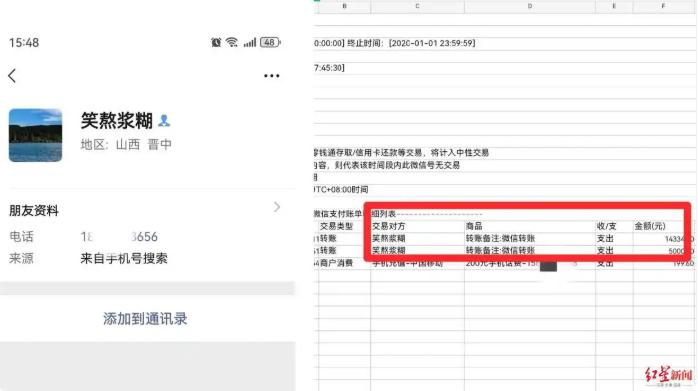698x391 pixels.
Task: Tap the Wi-Fi icon in status bar
Action: [231, 42]
